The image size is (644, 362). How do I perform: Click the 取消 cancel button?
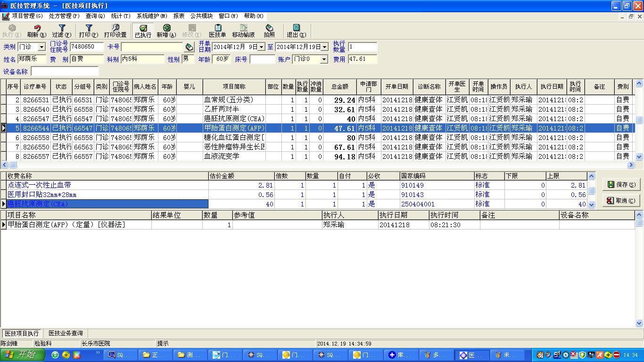point(621,200)
